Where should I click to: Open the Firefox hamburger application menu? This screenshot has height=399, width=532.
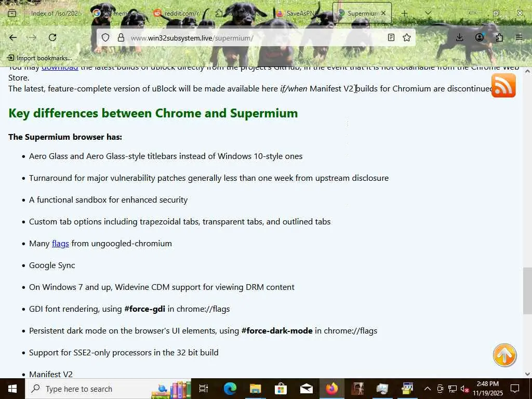tap(519, 37)
